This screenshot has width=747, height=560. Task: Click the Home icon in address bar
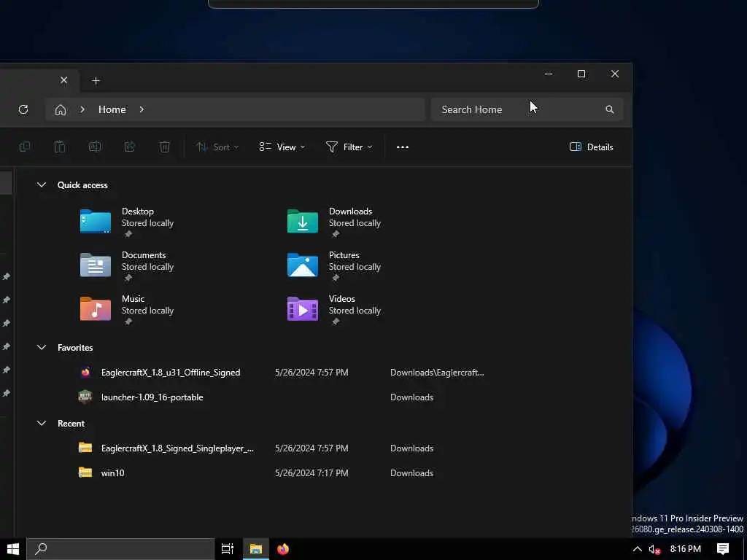(61, 110)
